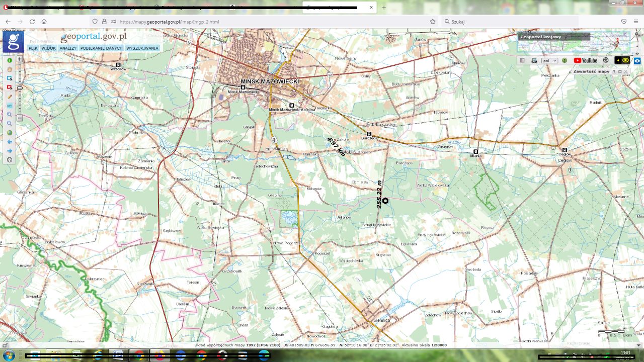Close the Zawartość mapy panel
Viewport: 644px width, 362px height.
[625, 72]
